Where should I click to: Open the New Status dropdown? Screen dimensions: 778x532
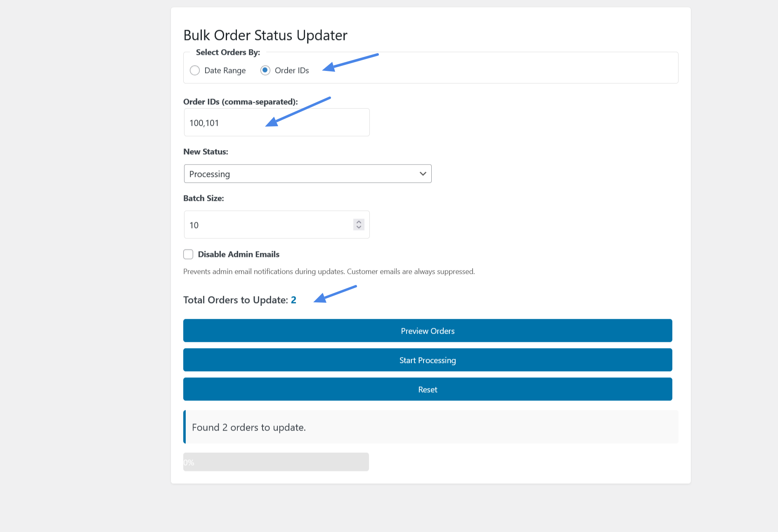pos(307,174)
